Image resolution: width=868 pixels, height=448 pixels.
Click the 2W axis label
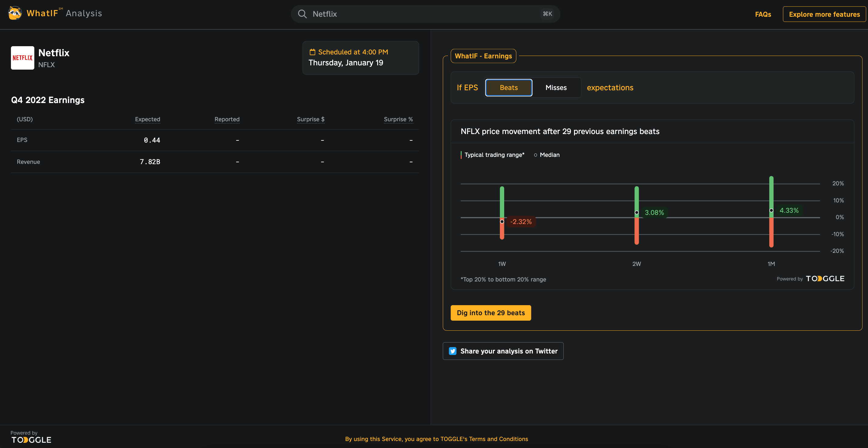coord(637,264)
